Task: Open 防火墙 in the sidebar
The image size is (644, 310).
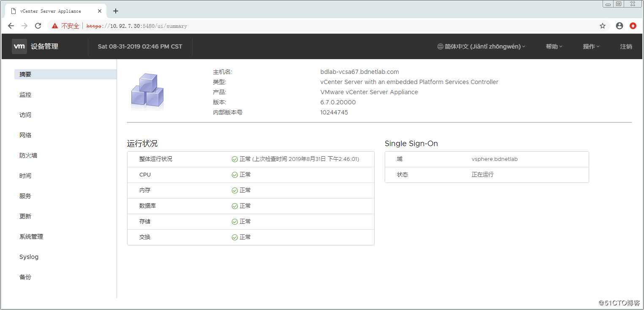Action: coord(28,155)
